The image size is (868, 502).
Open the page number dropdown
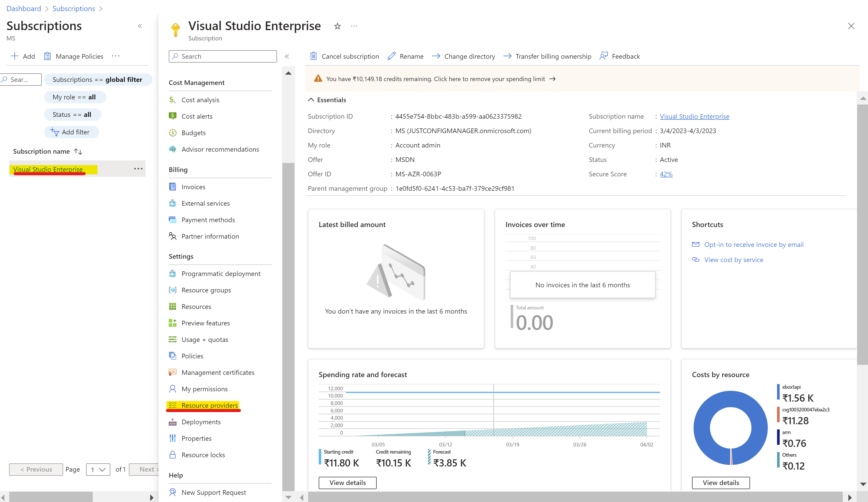pos(98,470)
